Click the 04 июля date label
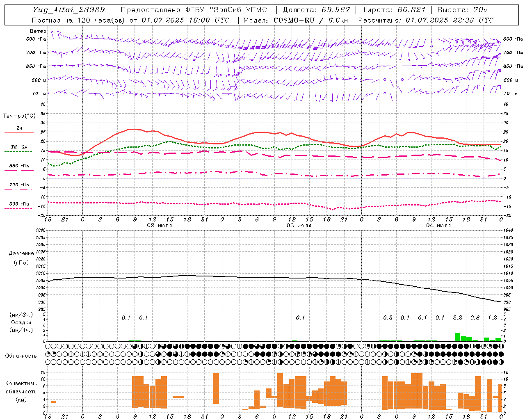Screen dimensions: 525x420 click(x=438, y=226)
